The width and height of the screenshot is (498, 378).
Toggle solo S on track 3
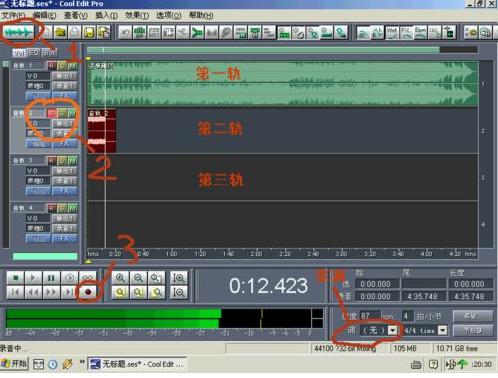pyautogui.click(x=62, y=161)
